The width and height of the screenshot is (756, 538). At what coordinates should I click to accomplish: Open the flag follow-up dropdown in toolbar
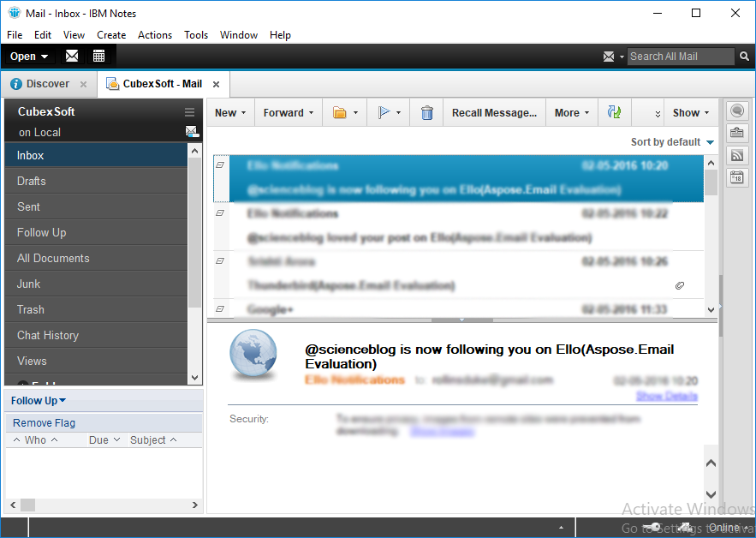(389, 113)
